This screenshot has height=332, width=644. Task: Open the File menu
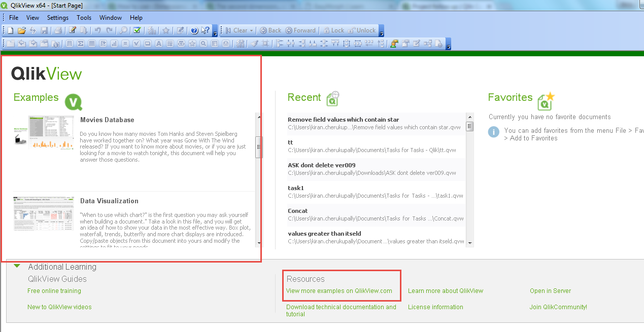pos(14,17)
